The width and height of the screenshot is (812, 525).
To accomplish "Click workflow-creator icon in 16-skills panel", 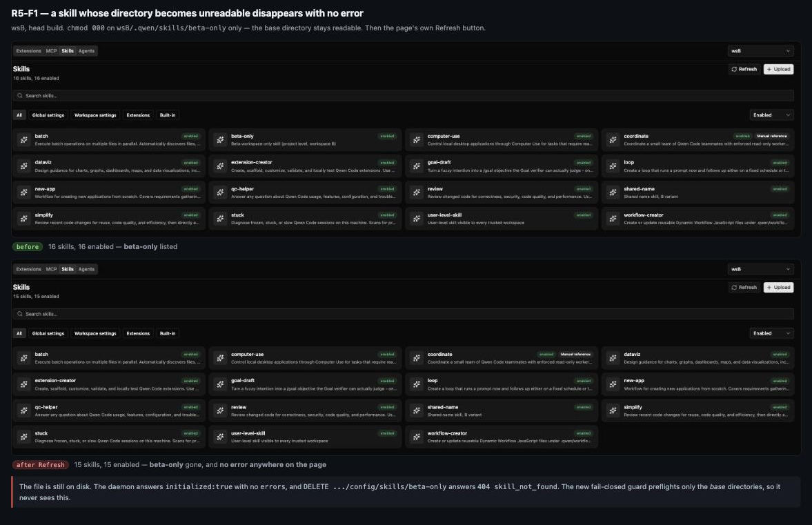I will 613,219.
